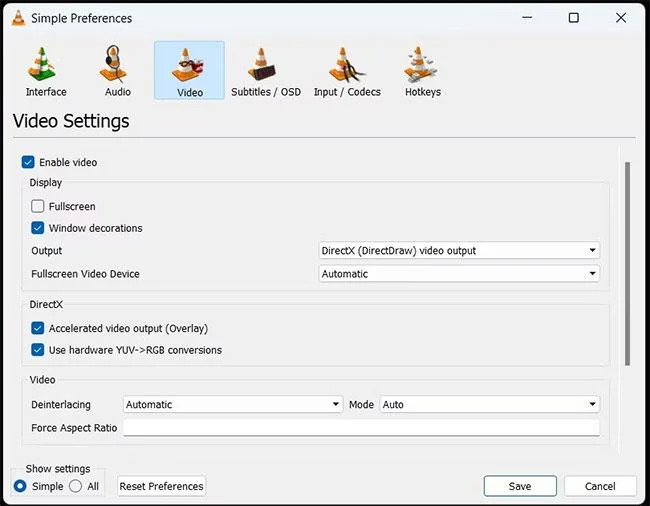Disable the Enable video checkbox

click(x=28, y=162)
